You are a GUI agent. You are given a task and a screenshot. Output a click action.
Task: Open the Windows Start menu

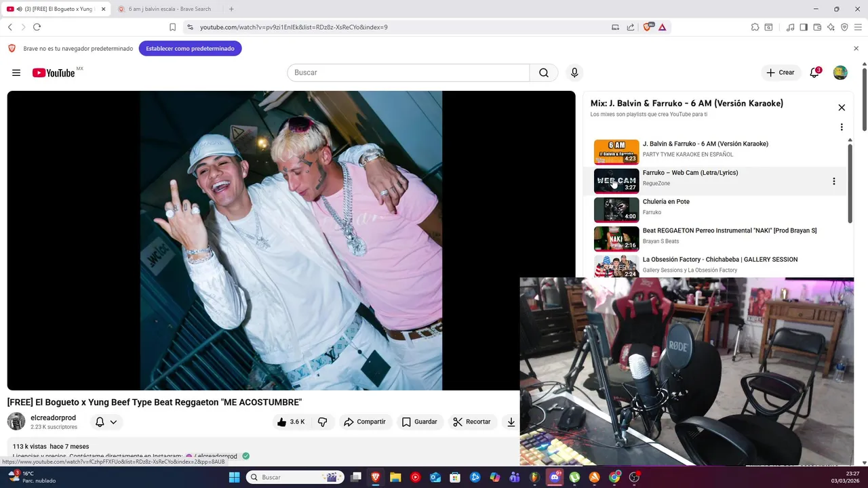pyautogui.click(x=234, y=477)
